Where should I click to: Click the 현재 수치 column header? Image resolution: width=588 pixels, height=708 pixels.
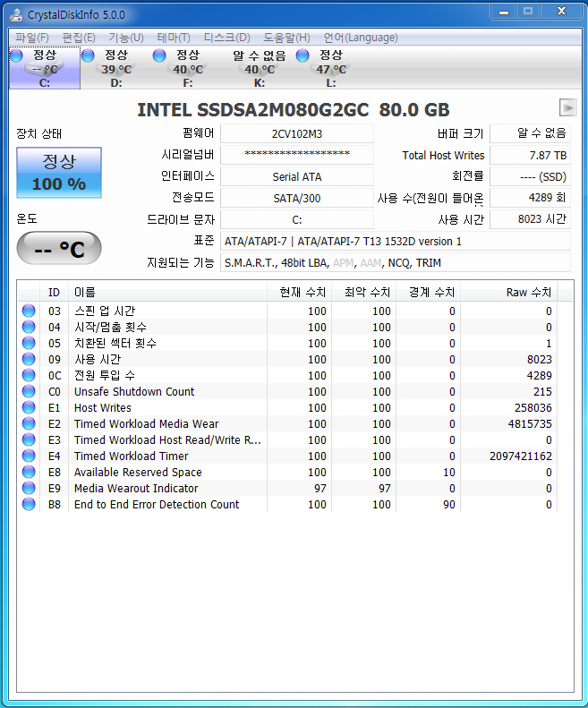click(300, 293)
